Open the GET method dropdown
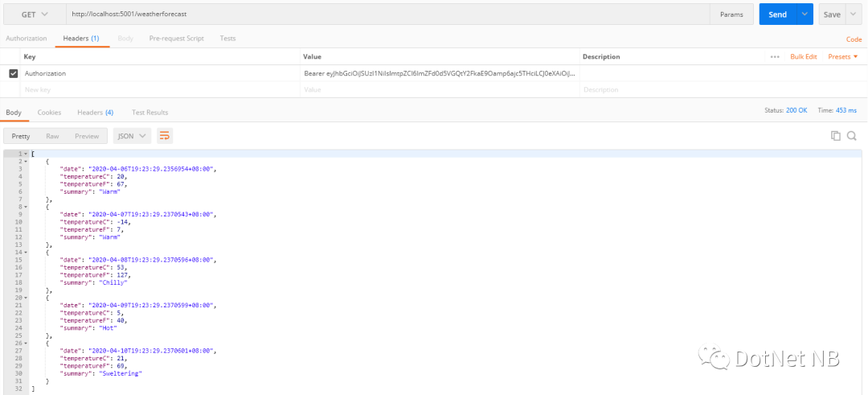 coord(35,14)
